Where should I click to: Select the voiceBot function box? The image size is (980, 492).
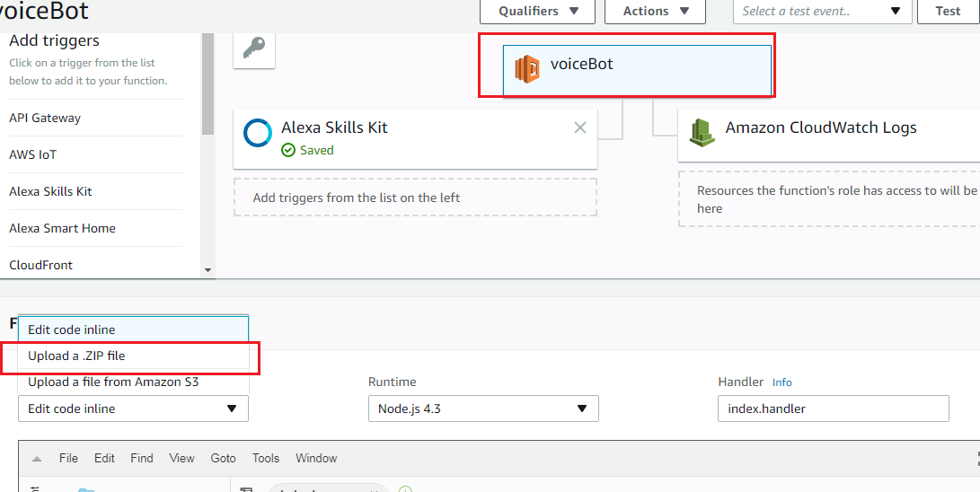(637, 71)
